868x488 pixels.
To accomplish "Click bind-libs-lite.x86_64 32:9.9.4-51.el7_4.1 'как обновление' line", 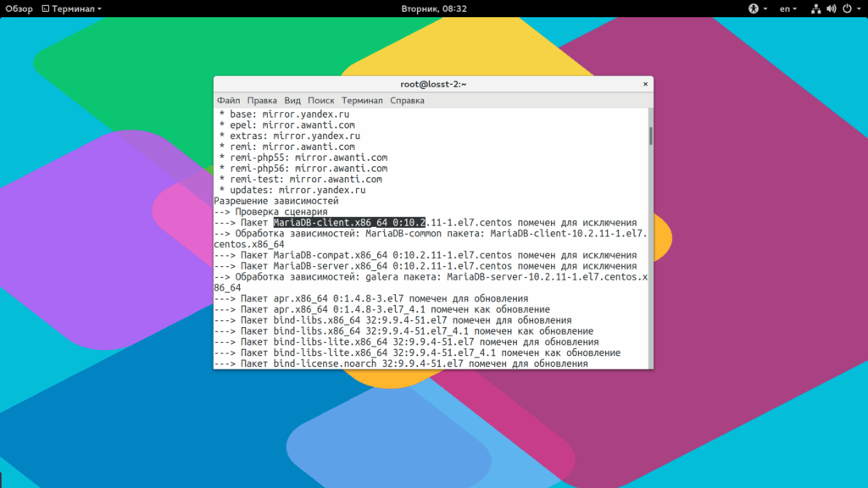I will 417,353.
